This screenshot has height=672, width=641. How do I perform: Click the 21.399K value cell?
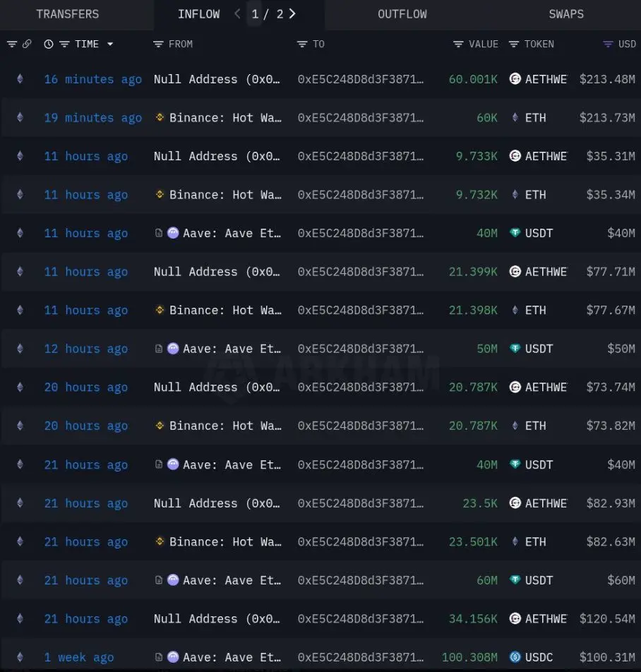tap(473, 272)
